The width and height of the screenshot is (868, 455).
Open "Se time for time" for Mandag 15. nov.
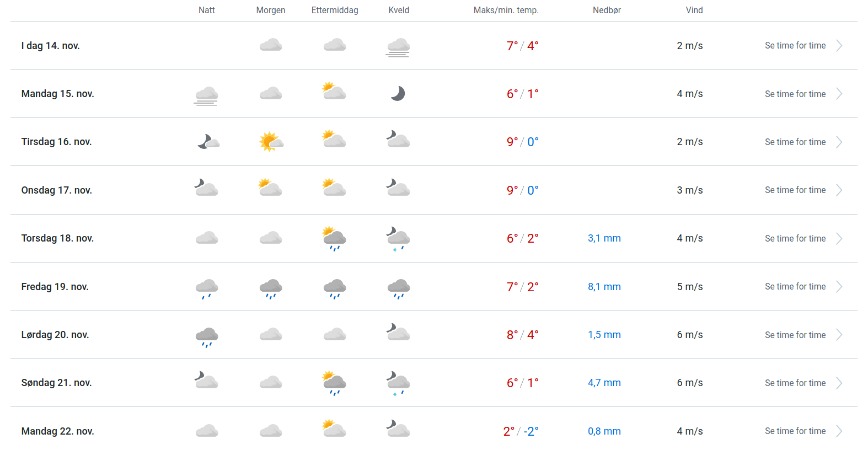point(795,94)
